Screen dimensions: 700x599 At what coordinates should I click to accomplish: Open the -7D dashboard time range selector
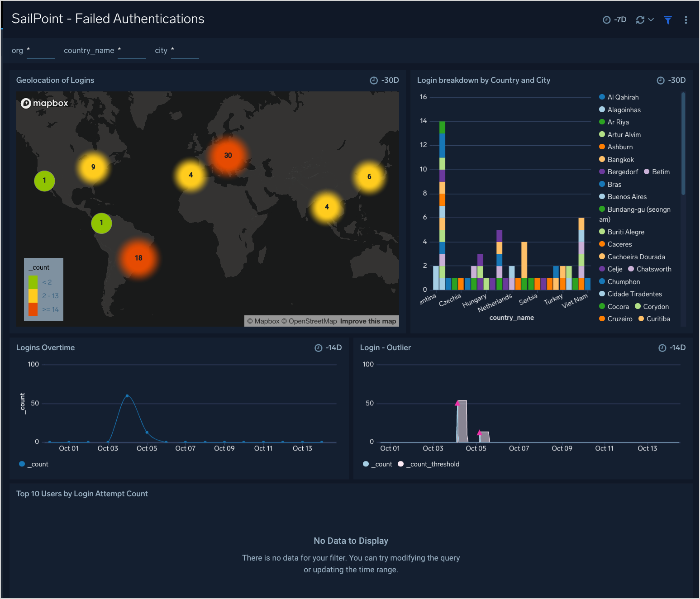coord(614,20)
